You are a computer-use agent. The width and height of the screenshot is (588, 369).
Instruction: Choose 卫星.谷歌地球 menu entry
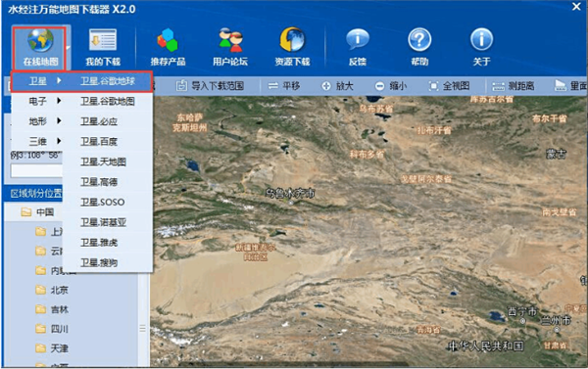click(108, 81)
